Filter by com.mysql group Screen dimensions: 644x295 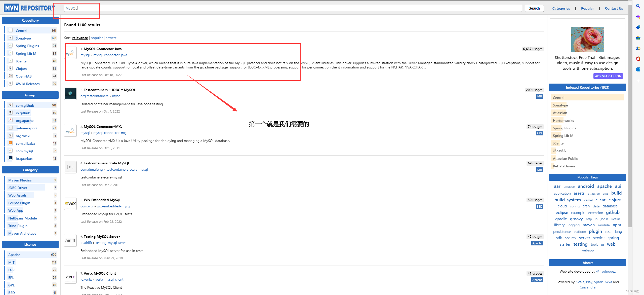(24, 151)
